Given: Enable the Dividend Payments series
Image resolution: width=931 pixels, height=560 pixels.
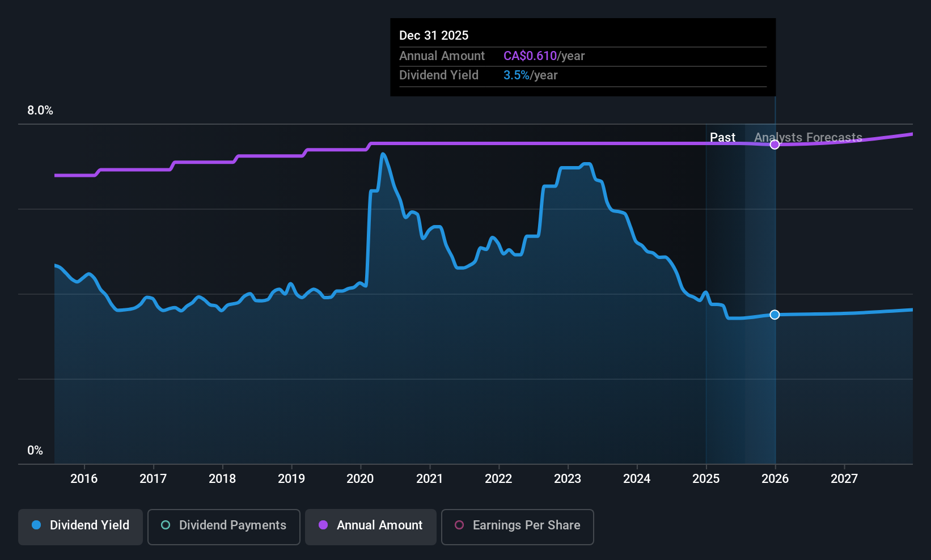Looking at the screenshot, I should 224,527.
